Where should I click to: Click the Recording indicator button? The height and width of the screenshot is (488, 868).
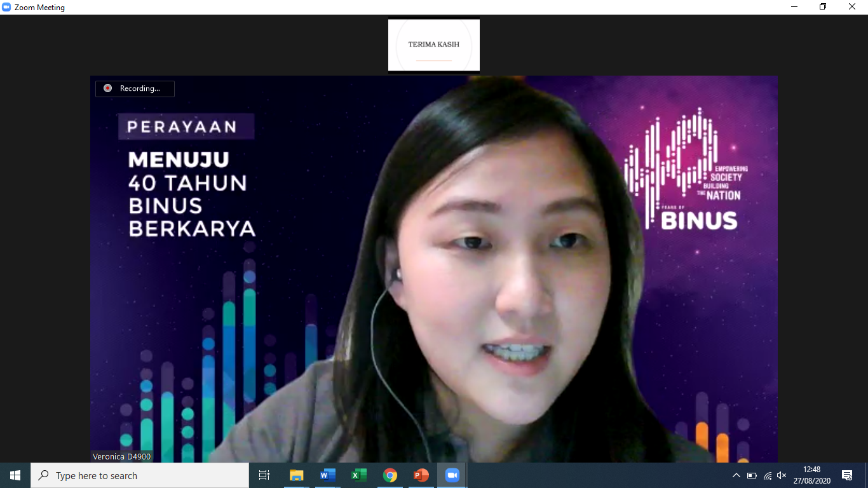pyautogui.click(x=135, y=88)
